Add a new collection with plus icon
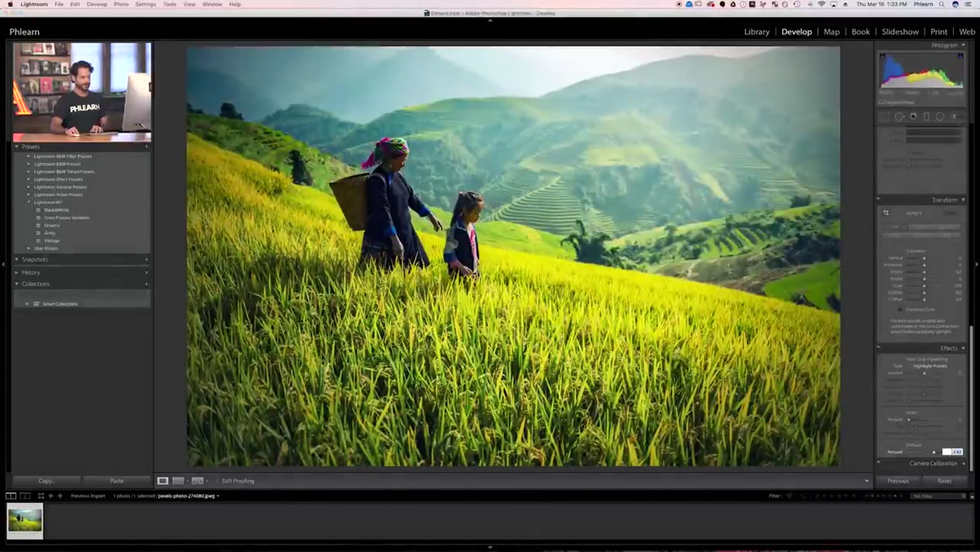980x552 pixels. click(146, 283)
